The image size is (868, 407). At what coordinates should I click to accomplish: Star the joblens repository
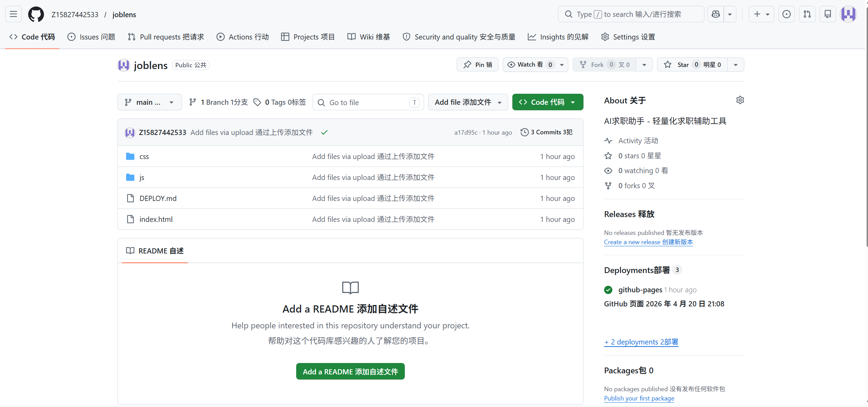click(683, 65)
